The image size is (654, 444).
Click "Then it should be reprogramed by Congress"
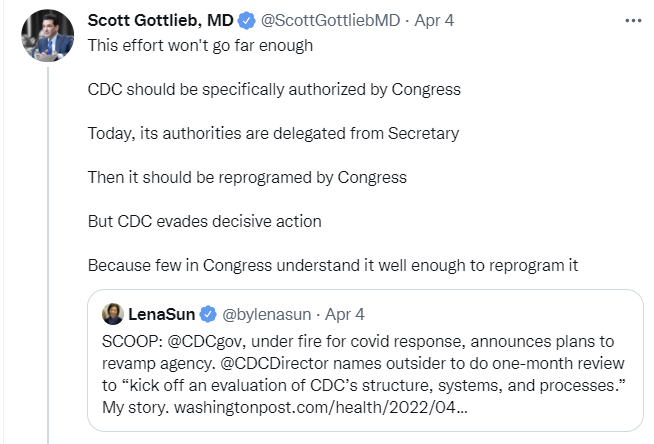pos(247,178)
